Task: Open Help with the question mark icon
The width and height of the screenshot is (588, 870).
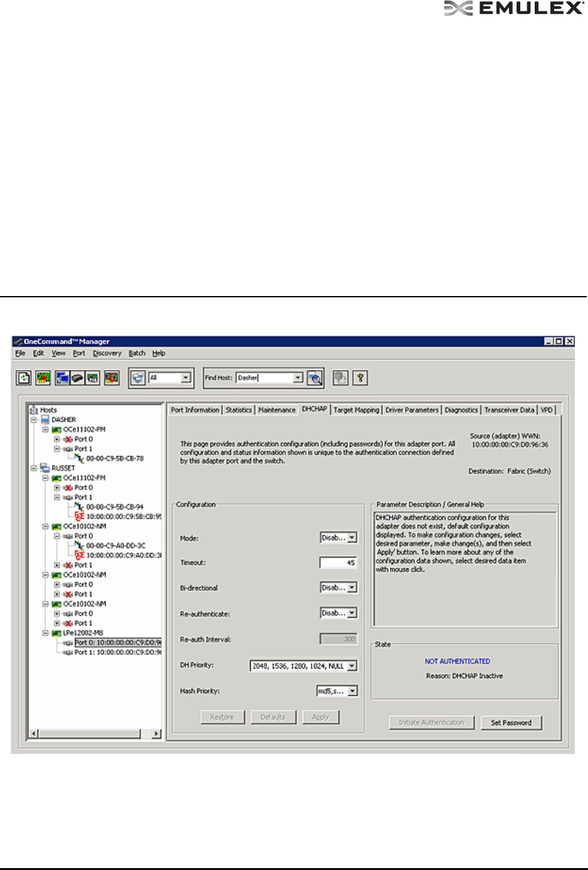Action: tap(360, 378)
